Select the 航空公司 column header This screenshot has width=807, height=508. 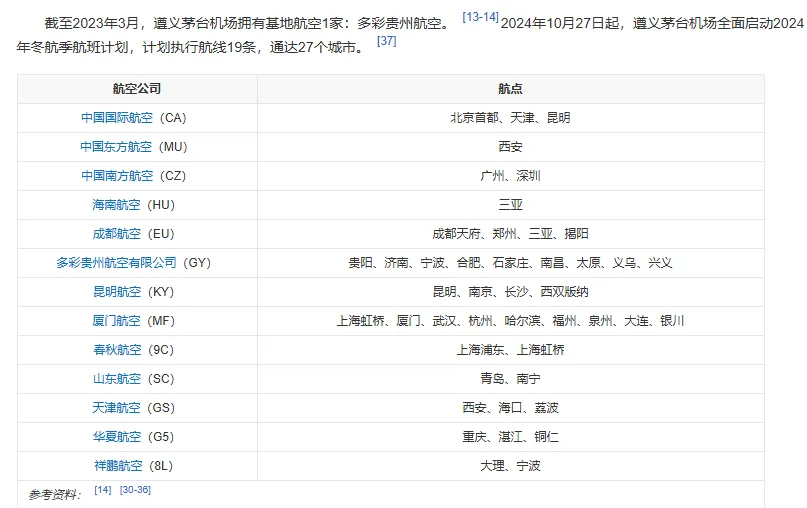(x=137, y=89)
